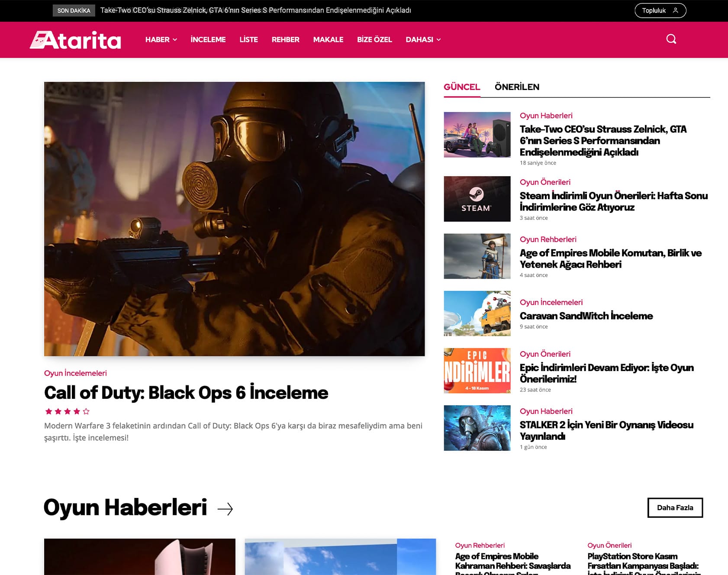Screen dimensions: 728x575
Task: Open the REHBER menu item
Action: pyautogui.click(x=286, y=39)
